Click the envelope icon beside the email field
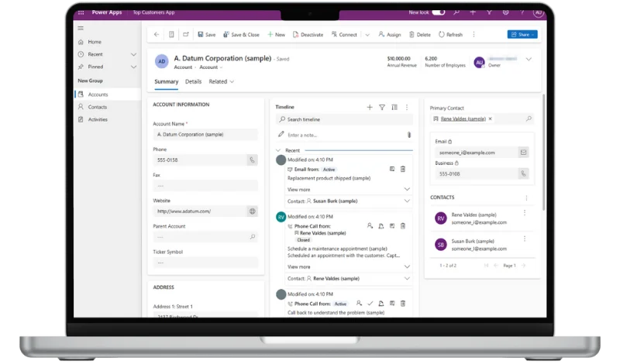Image resolution: width=620 pixels, height=364 pixels. 523,153
